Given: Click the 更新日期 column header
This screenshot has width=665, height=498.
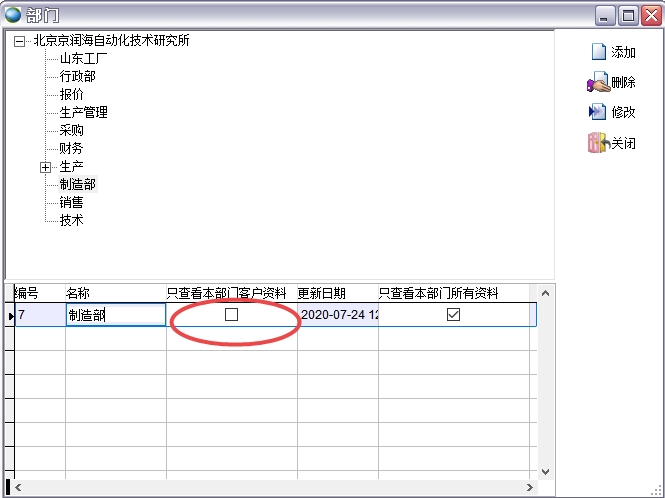Looking at the screenshot, I should click(322, 293).
